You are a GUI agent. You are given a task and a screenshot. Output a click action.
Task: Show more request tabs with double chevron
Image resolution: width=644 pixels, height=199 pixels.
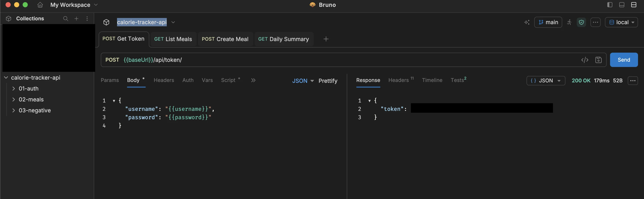[x=253, y=80]
